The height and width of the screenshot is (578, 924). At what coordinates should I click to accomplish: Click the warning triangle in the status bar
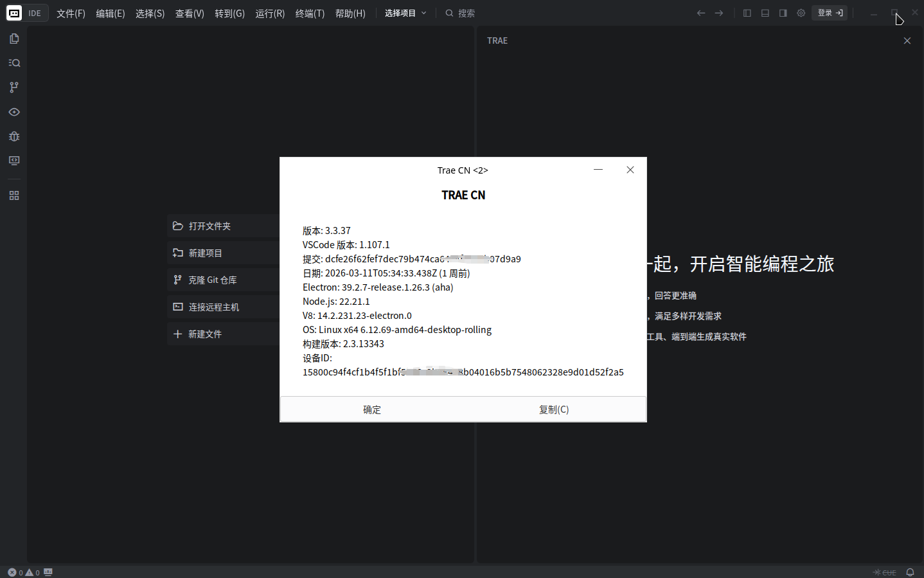tap(29, 572)
